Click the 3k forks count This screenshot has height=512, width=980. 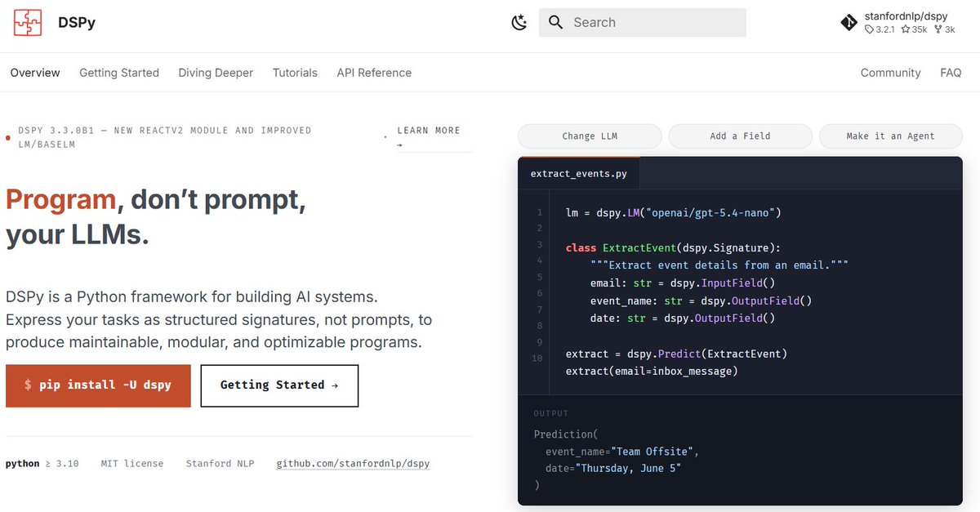point(943,29)
